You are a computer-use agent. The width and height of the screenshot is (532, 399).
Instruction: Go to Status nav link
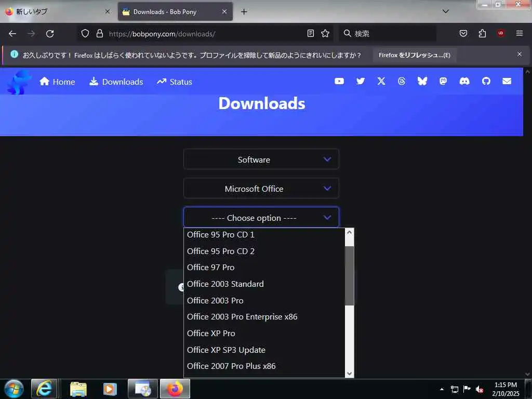pyautogui.click(x=175, y=82)
